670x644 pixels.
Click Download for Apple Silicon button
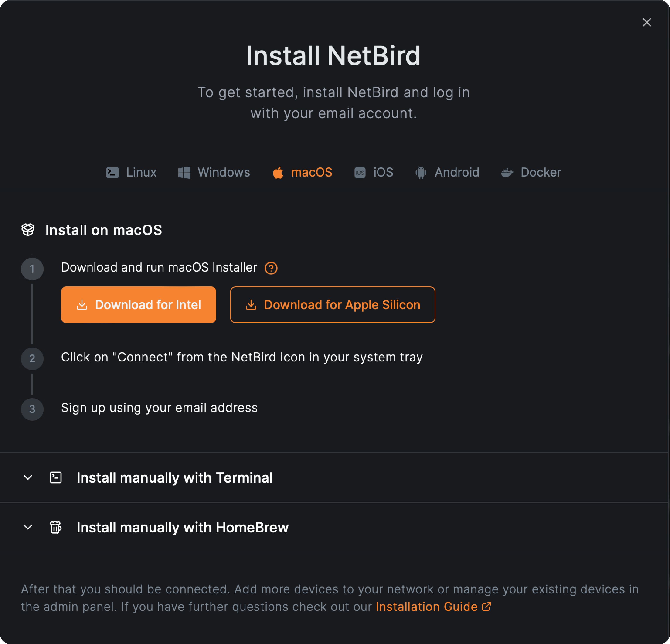click(x=333, y=305)
